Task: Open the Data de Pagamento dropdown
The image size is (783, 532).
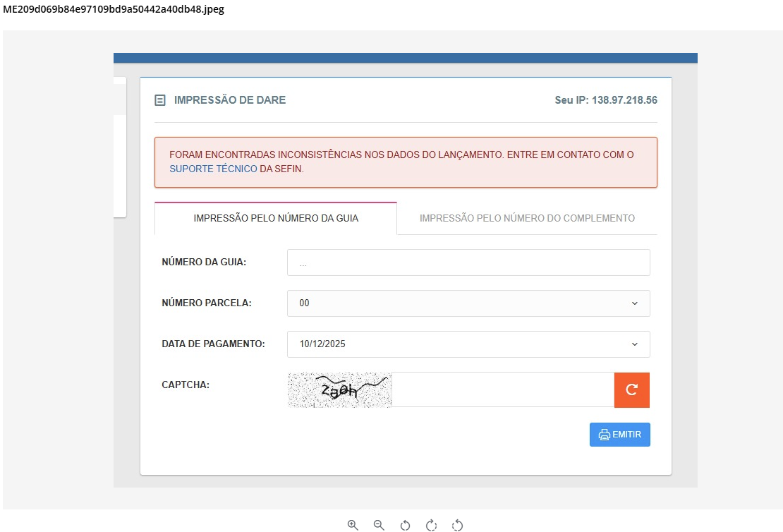Action: pos(468,344)
